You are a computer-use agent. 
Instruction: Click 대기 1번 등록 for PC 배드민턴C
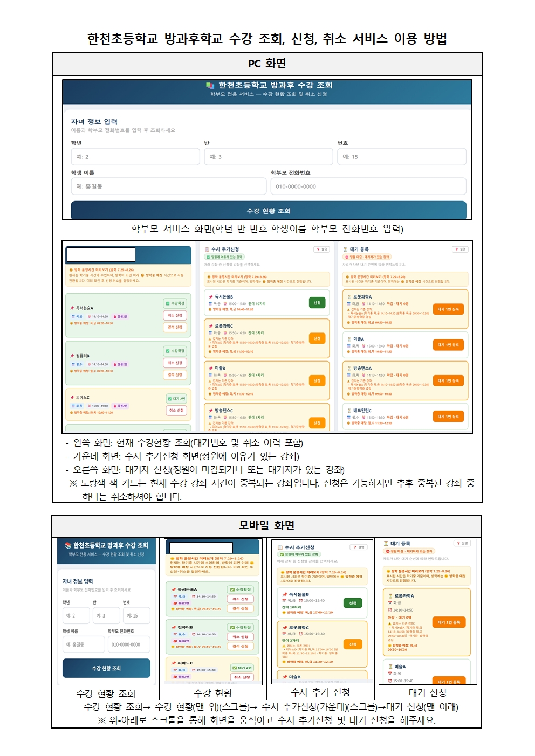click(x=448, y=417)
